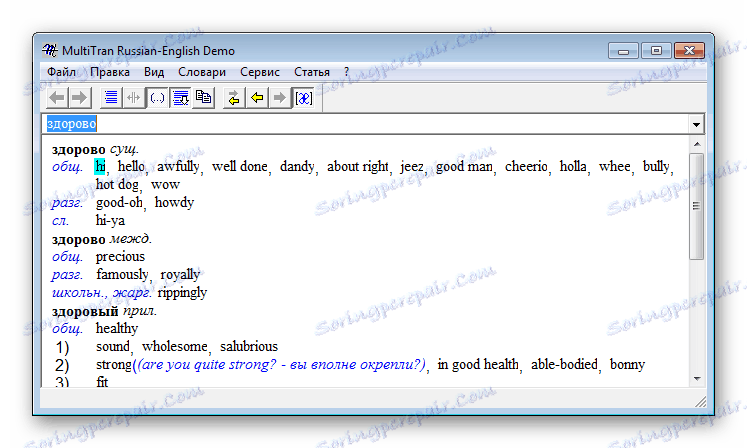Viewport: 747px width, 448px height.
Task: Maximize the MultiTran window
Action: (x=656, y=51)
